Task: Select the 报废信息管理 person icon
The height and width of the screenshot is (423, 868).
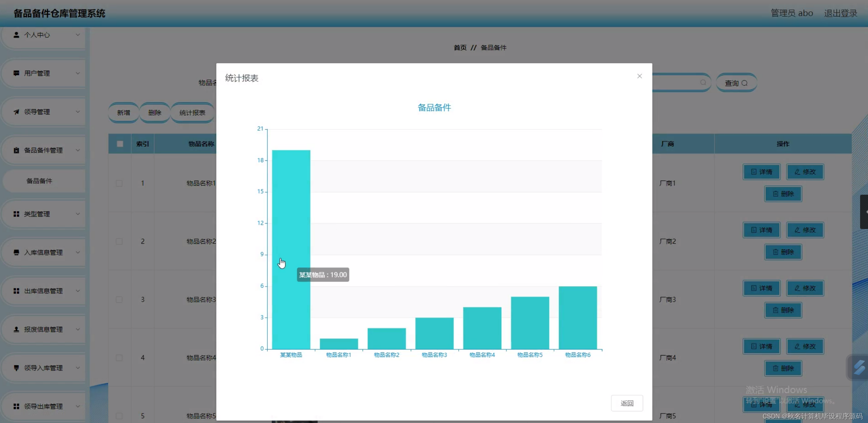Action: (x=16, y=329)
